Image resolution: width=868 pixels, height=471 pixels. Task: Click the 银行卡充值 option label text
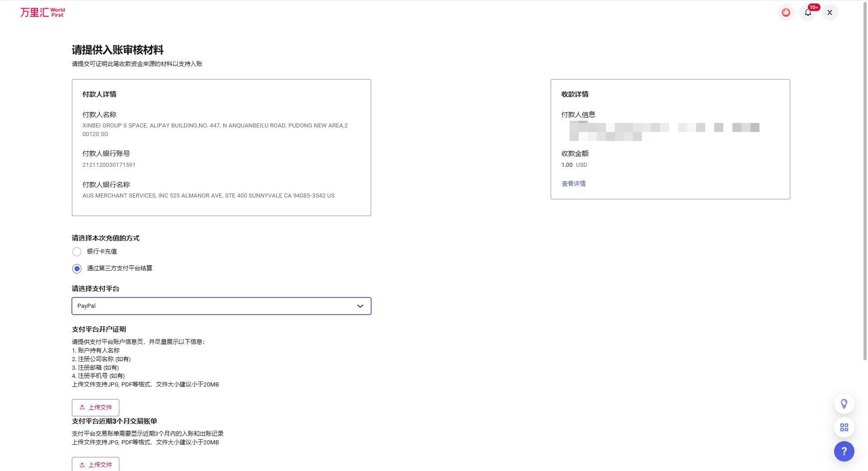coord(102,252)
